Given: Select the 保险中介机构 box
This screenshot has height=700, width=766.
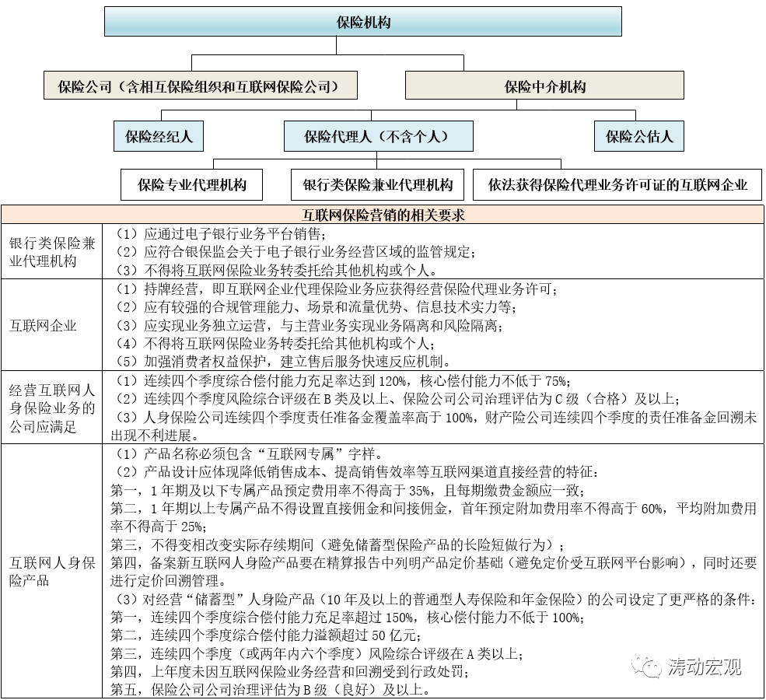Looking at the screenshot, I should tap(544, 86).
